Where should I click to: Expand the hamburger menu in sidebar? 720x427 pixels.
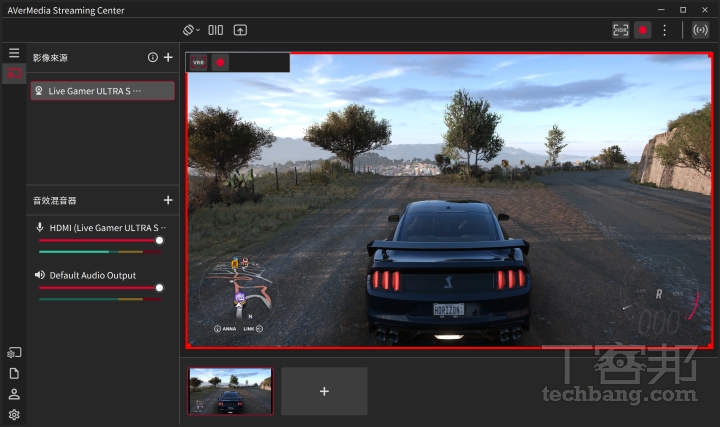pos(14,53)
